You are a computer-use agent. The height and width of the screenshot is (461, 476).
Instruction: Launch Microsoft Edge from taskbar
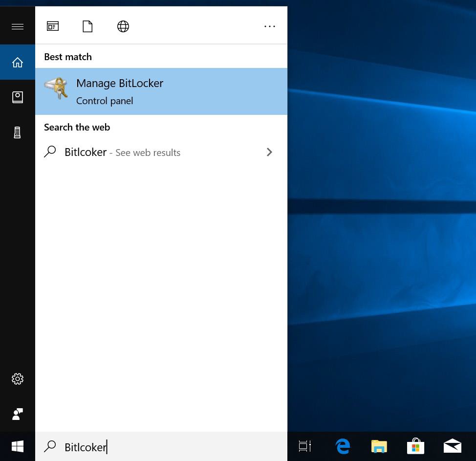point(343,446)
